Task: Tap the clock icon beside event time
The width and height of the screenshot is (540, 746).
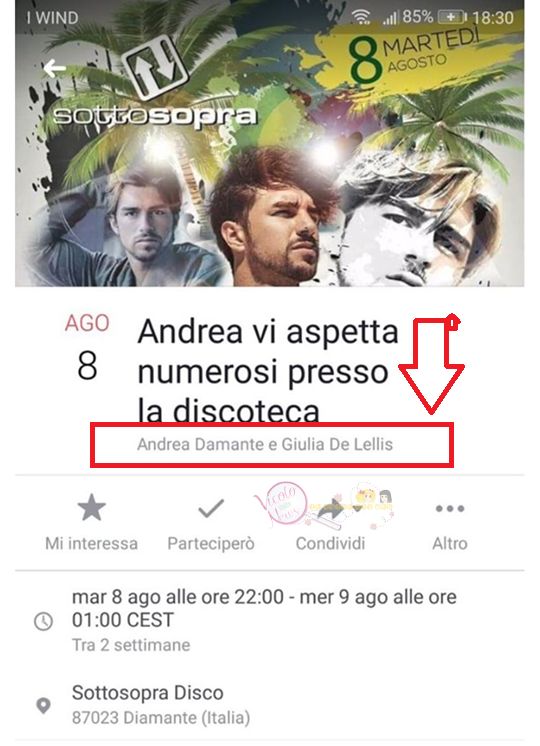Action: coord(43,621)
